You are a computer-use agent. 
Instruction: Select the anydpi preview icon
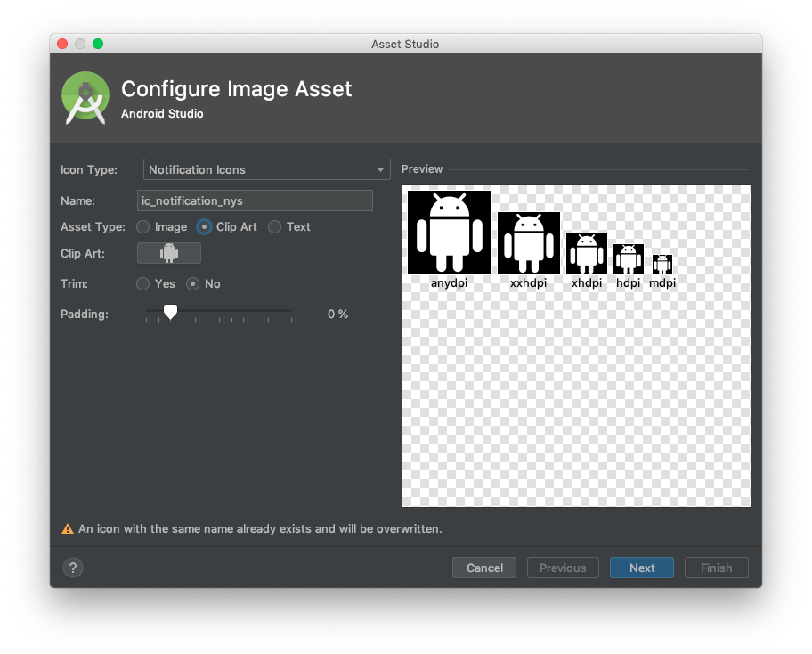point(450,233)
